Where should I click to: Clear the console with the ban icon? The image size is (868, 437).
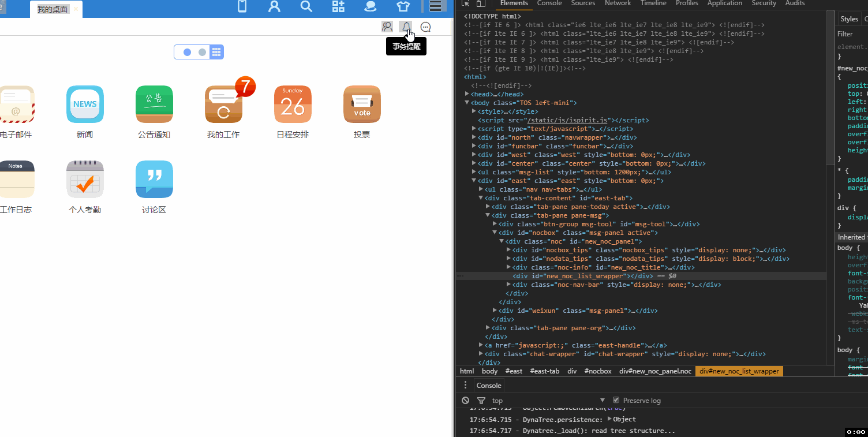tap(466, 400)
